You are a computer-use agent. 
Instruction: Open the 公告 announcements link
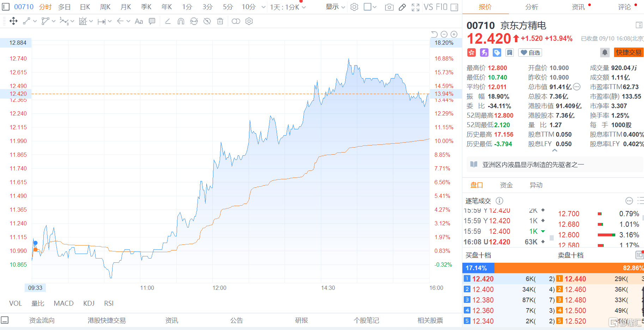click(x=237, y=320)
